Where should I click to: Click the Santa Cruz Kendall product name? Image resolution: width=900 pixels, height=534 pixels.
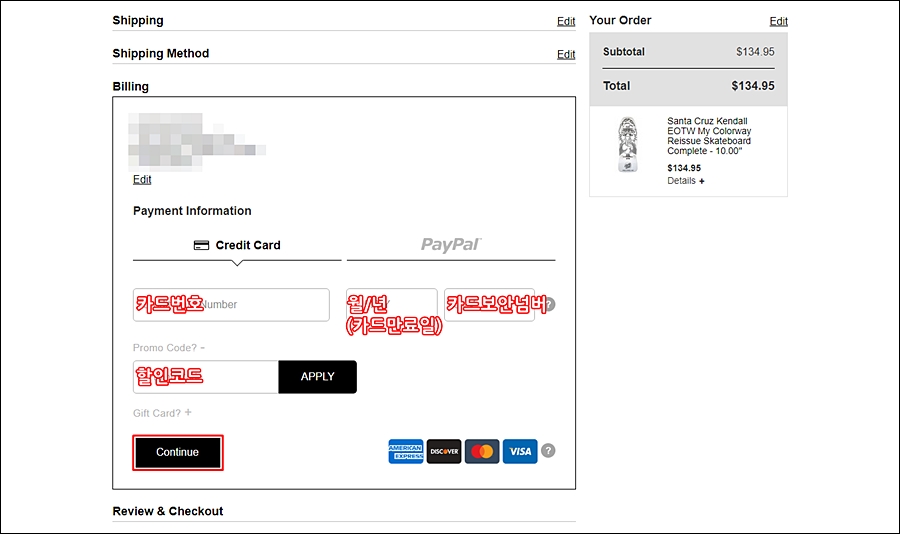point(709,136)
